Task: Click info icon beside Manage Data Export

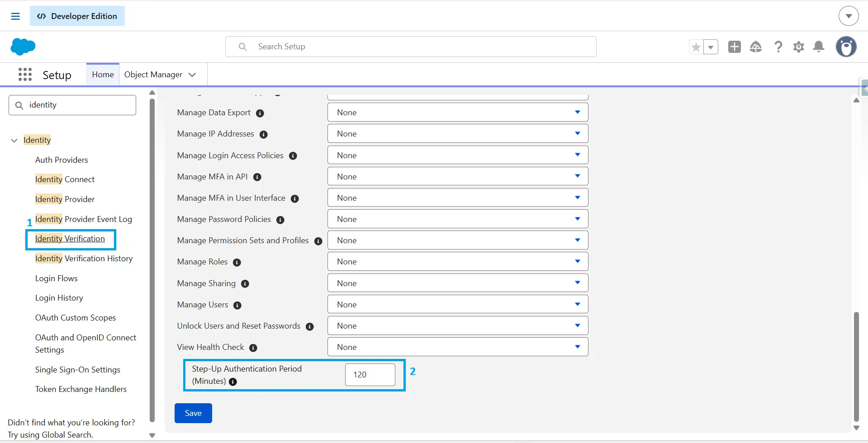Action: (x=260, y=113)
